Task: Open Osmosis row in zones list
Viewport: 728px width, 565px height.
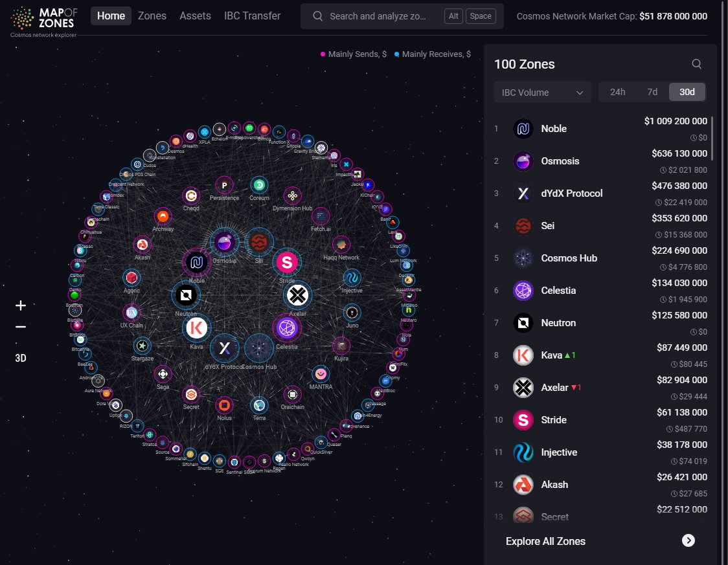Action: click(x=600, y=161)
